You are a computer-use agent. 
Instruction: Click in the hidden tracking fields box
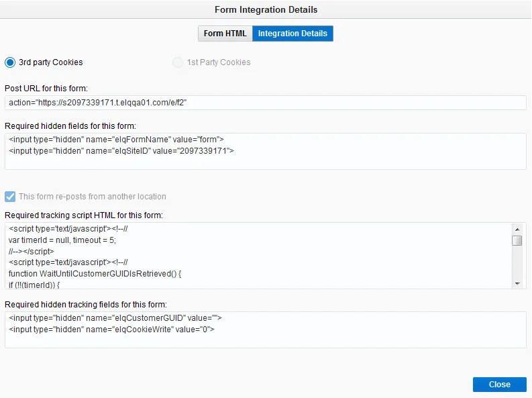tap(265, 330)
